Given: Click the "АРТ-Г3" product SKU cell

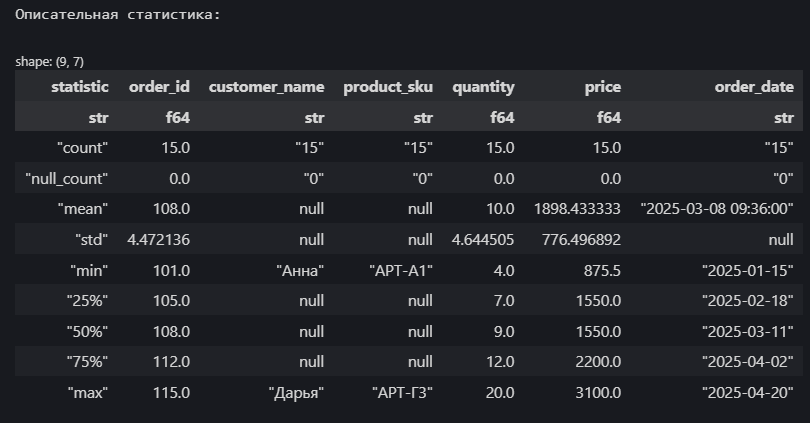Looking at the screenshot, I should click(402, 393).
